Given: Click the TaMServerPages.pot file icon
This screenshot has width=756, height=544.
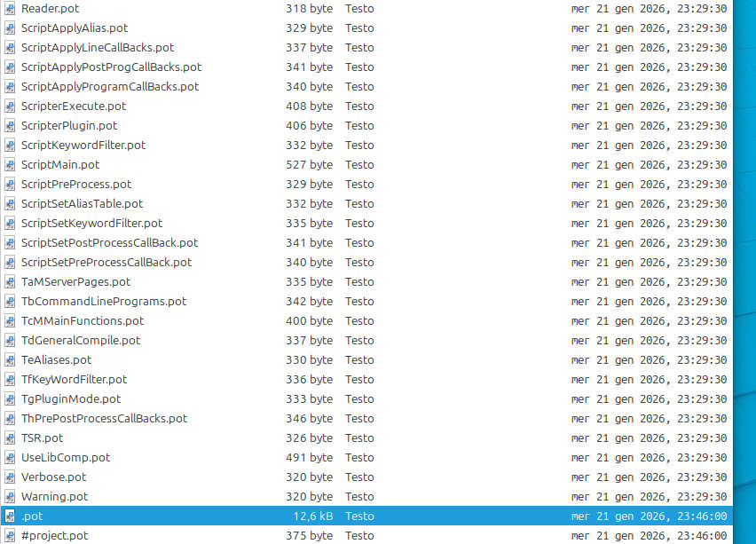Looking at the screenshot, I should [x=10, y=281].
